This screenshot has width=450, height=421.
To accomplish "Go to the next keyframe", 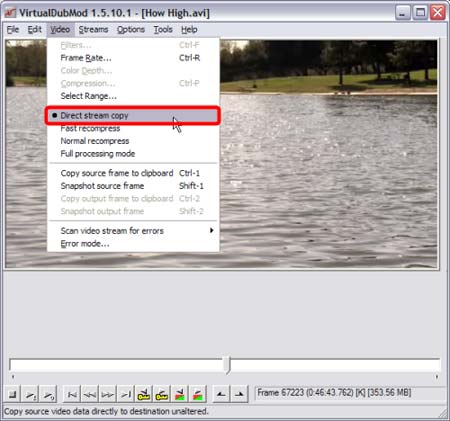I will 162,395.
